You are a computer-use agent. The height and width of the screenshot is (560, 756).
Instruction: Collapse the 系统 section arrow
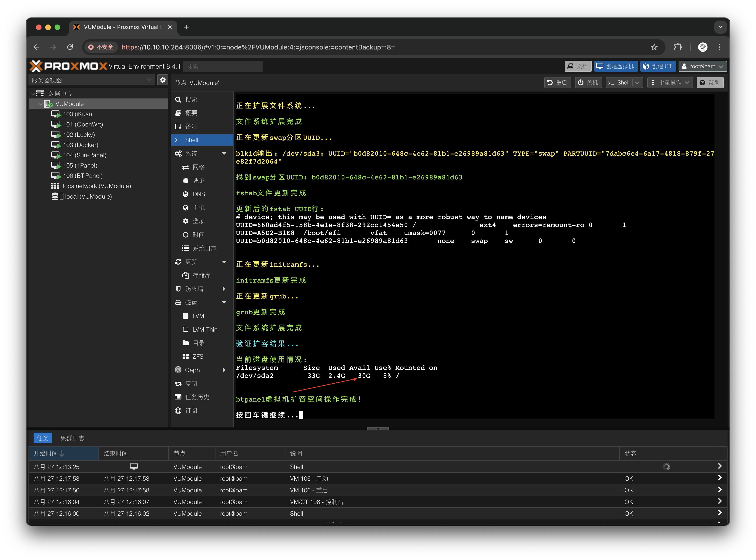224,154
